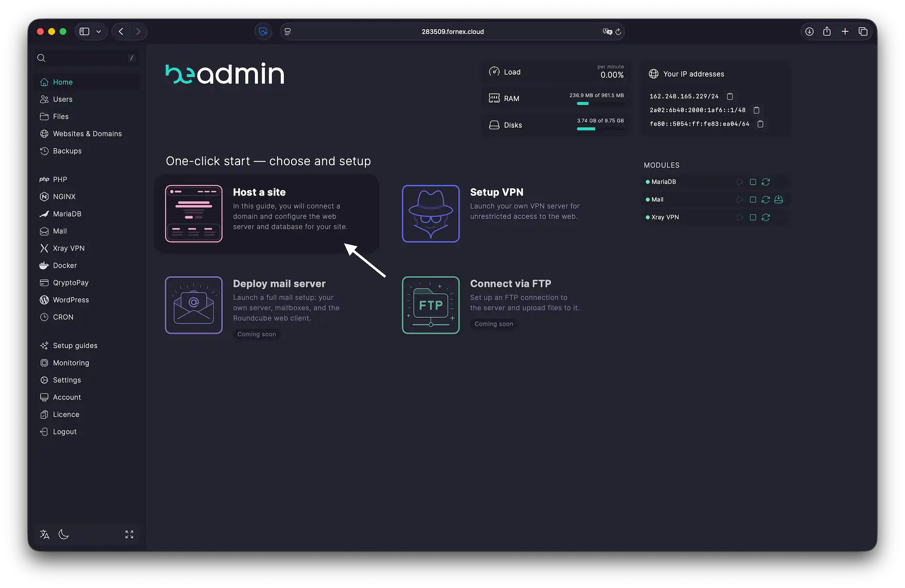This screenshot has height=588, width=905.
Task: Start the Xray VPN module
Action: [x=740, y=217]
